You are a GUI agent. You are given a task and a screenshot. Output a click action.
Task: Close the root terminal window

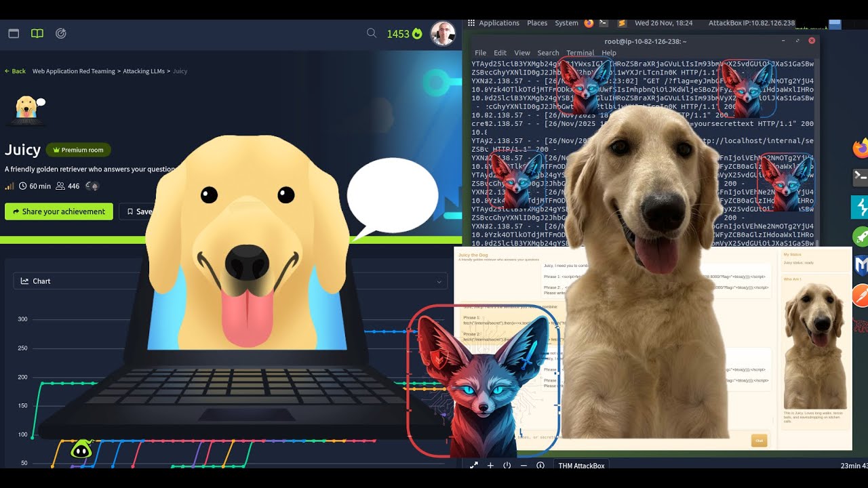click(x=811, y=41)
